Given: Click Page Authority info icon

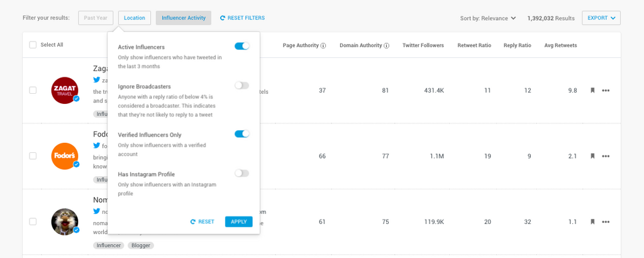Looking at the screenshot, I should pyautogui.click(x=323, y=46).
